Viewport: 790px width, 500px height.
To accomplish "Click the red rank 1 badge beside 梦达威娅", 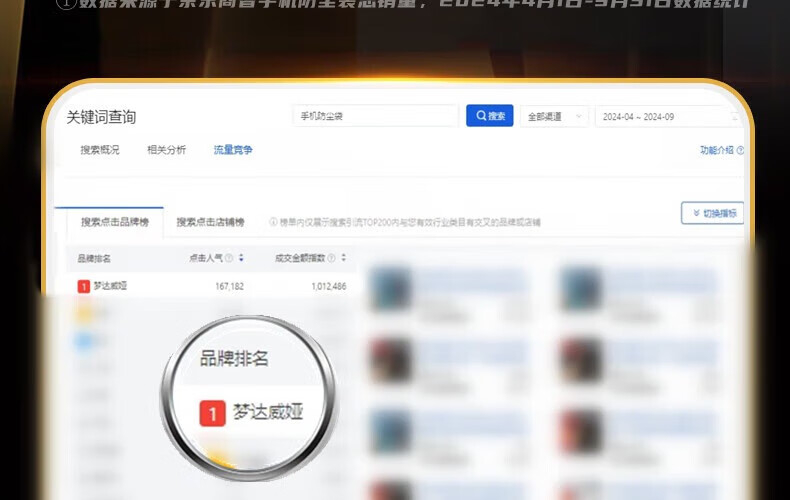I will pyautogui.click(x=84, y=286).
